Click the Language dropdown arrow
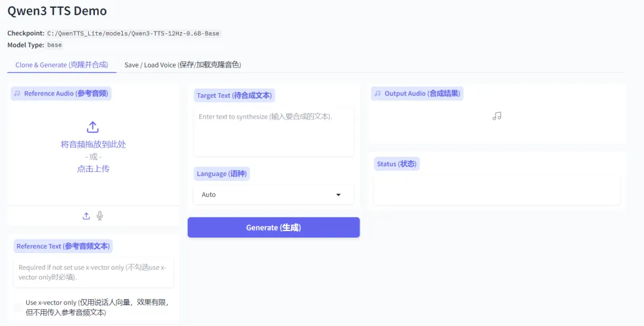 coord(339,195)
